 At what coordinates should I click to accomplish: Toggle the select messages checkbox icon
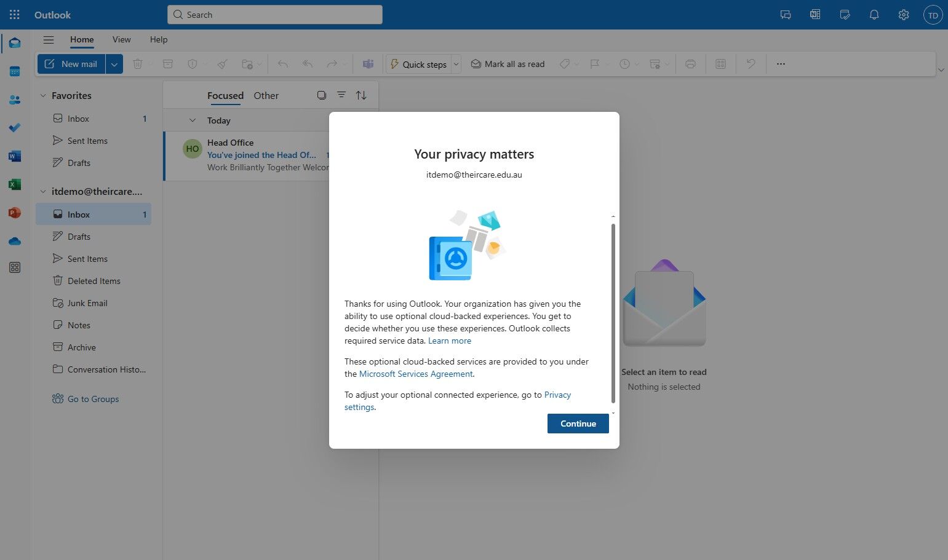(322, 95)
